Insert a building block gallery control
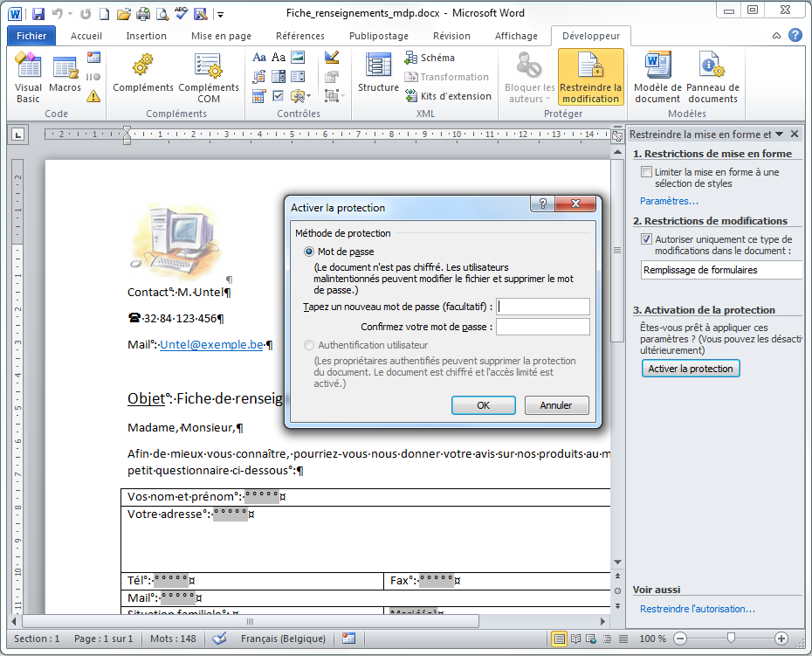This screenshot has width=812, height=656. click(x=259, y=77)
